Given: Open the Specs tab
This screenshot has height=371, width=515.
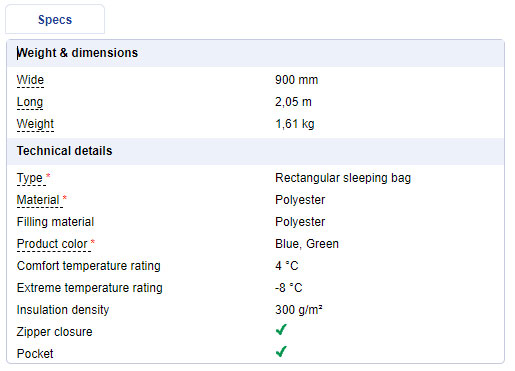Looking at the screenshot, I should (x=55, y=19).
